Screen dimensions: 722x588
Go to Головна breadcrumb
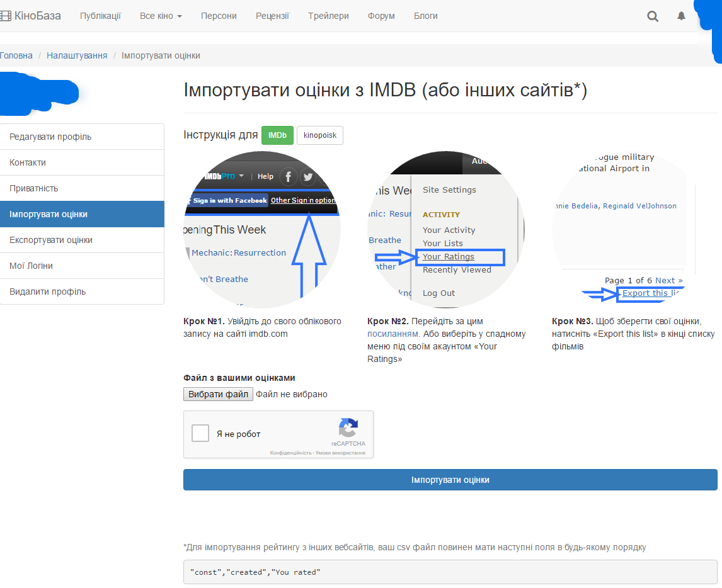(x=16, y=55)
